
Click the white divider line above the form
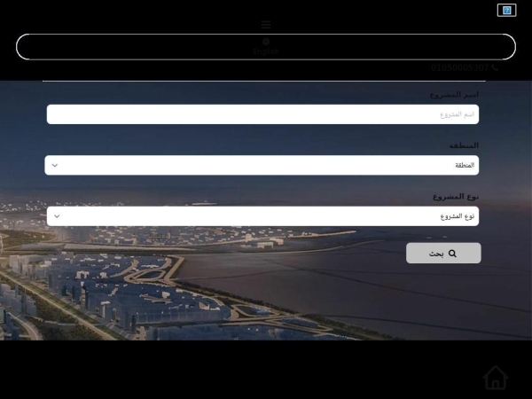264,82
